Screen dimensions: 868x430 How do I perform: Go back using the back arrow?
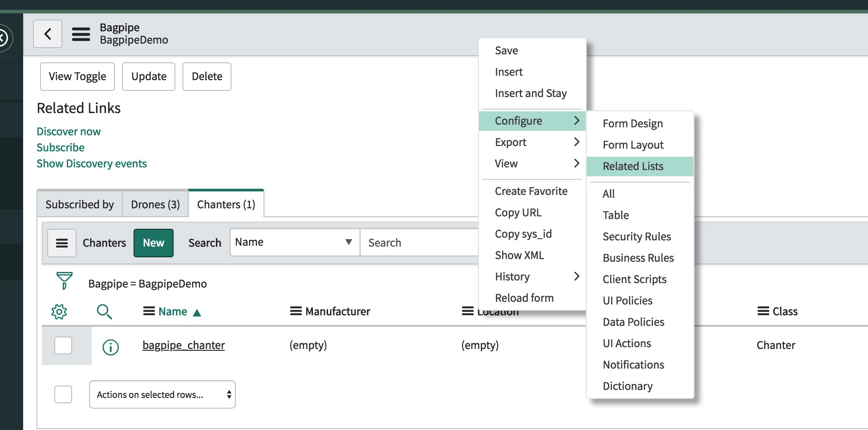(x=48, y=34)
